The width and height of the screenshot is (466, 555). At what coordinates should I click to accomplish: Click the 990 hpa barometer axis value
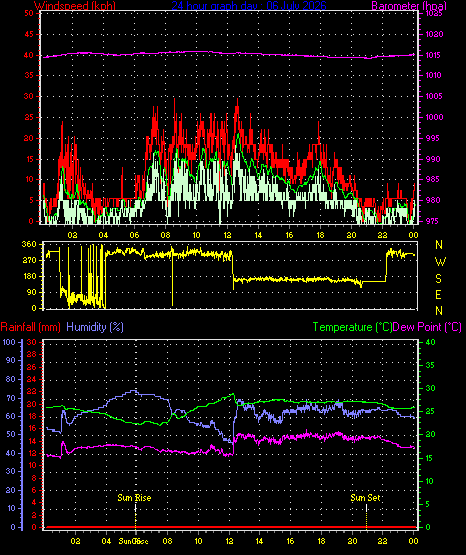[433, 159]
